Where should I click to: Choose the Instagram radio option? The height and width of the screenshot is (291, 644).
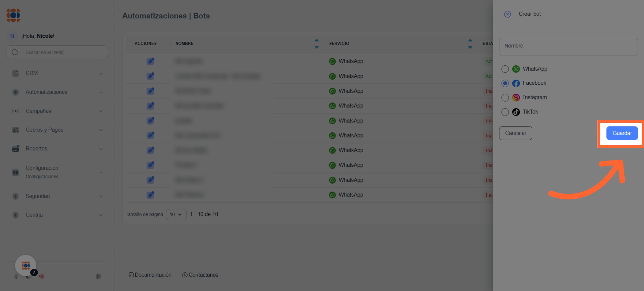tap(505, 98)
